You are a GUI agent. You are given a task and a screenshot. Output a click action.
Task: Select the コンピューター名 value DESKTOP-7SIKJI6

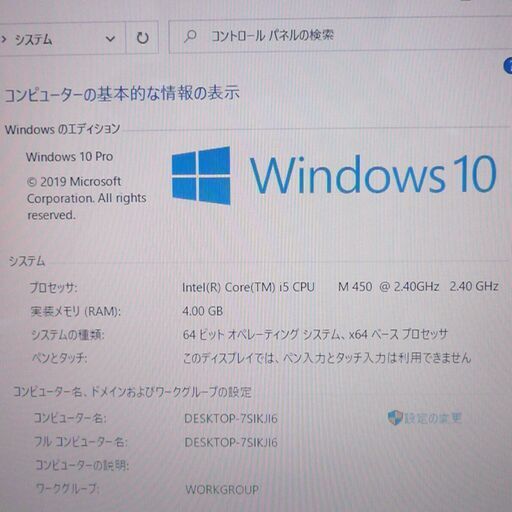click(x=231, y=418)
